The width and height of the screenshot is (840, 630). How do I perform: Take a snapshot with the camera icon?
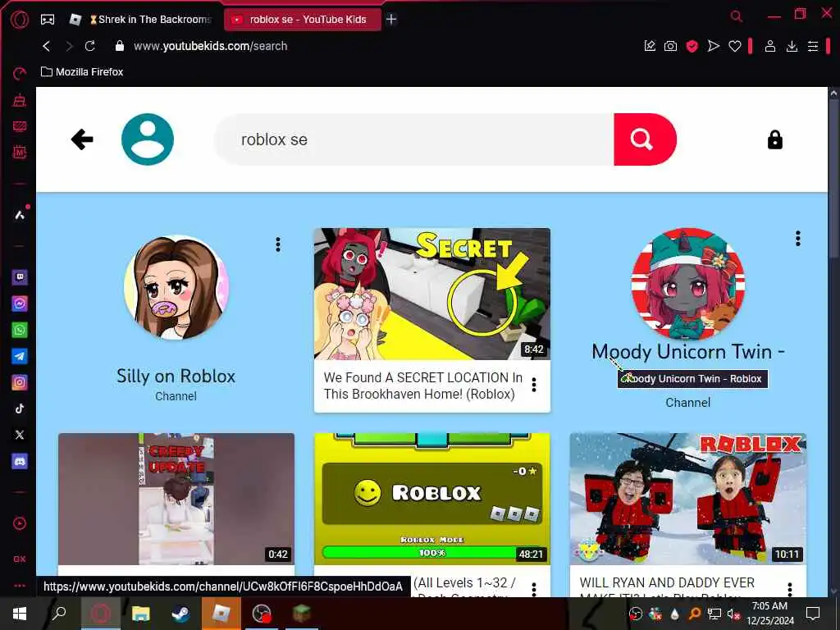pyautogui.click(x=670, y=46)
